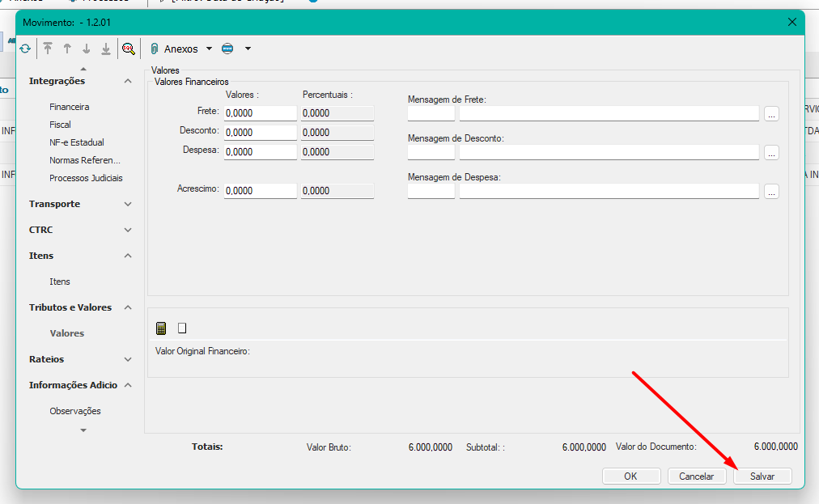The height and width of the screenshot is (504, 819).
Task: Click the refresh icon in the toolbar
Action: (x=25, y=49)
